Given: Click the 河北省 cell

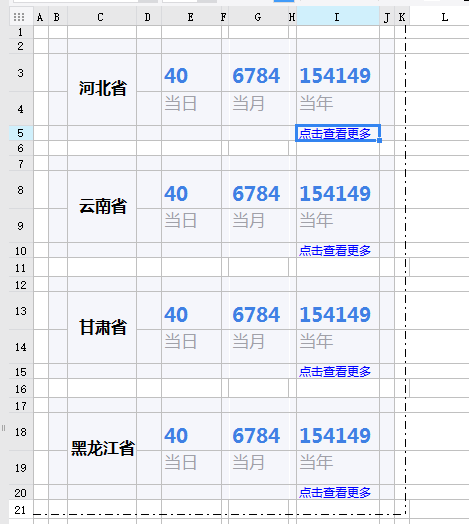Looking at the screenshot, I should pyautogui.click(x=102, y=89).
